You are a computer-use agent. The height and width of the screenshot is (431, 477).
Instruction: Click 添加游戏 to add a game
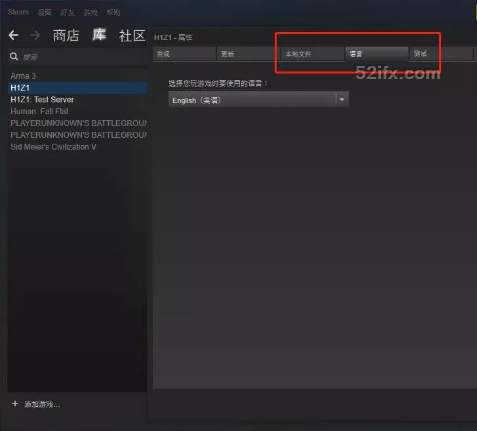42,404
